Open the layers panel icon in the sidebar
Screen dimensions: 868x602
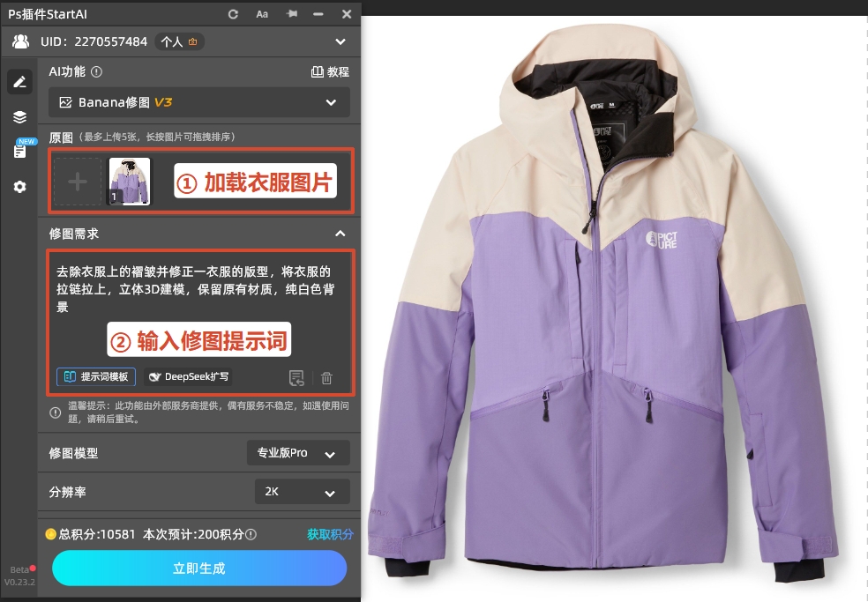(19, 115)
